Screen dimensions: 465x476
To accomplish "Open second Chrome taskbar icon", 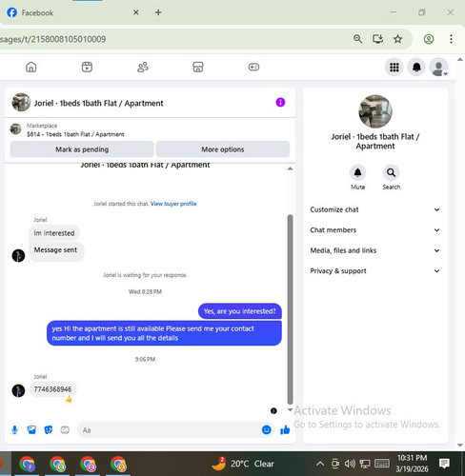I will [57, 464].
